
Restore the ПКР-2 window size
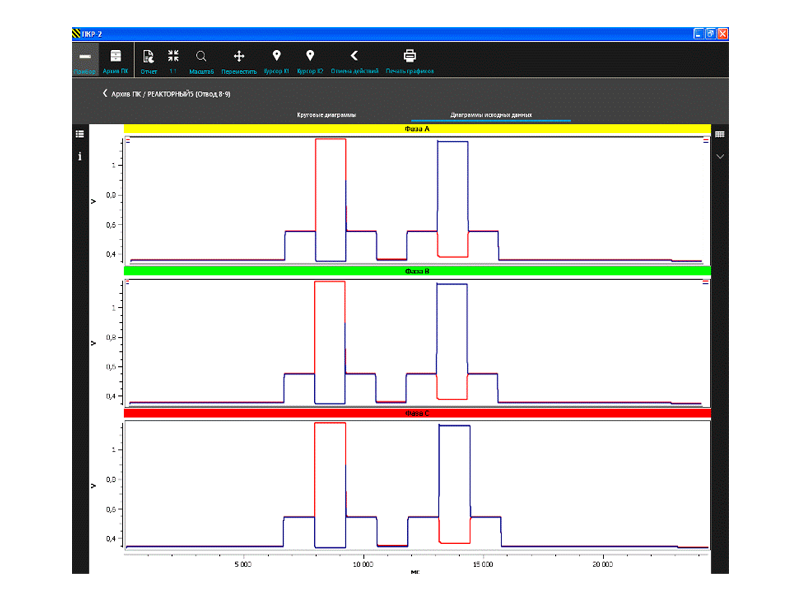click(710, 34)
